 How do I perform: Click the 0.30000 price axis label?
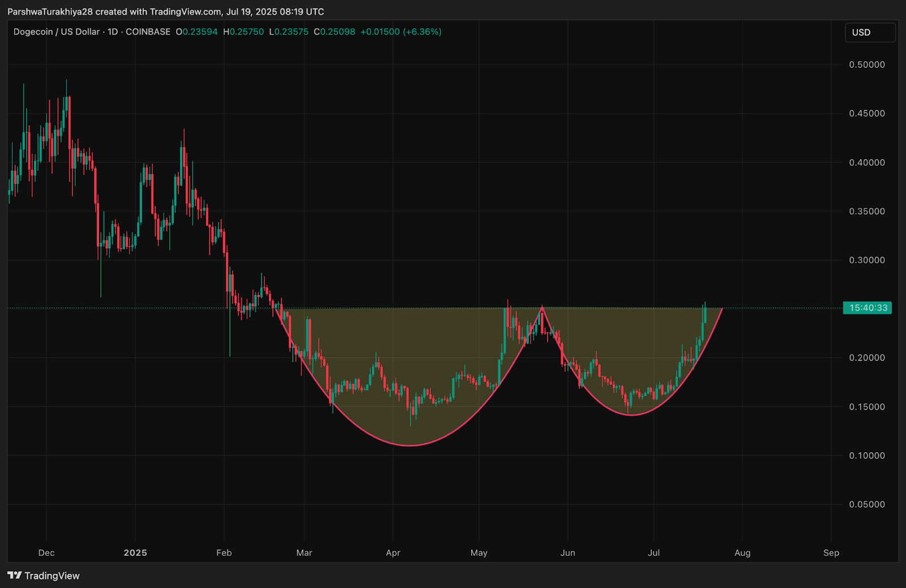867,260
